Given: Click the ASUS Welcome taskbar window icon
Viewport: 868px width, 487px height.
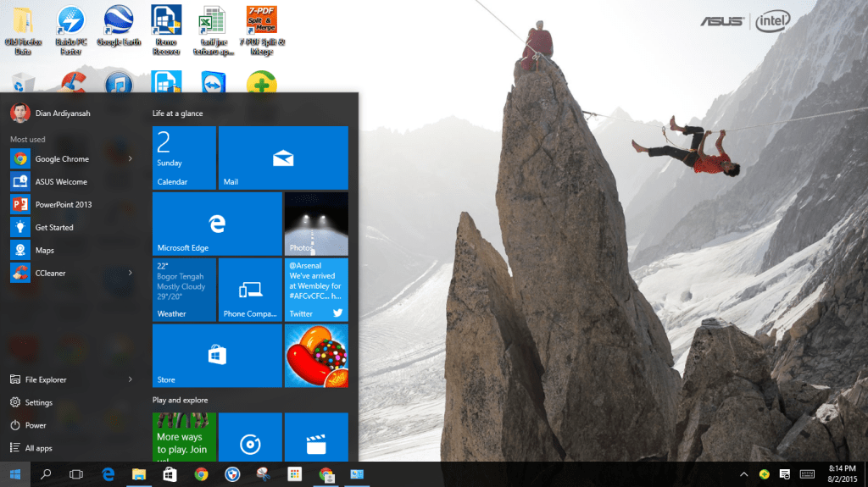Looking at the screenshot, I should [x=357, y=474].
